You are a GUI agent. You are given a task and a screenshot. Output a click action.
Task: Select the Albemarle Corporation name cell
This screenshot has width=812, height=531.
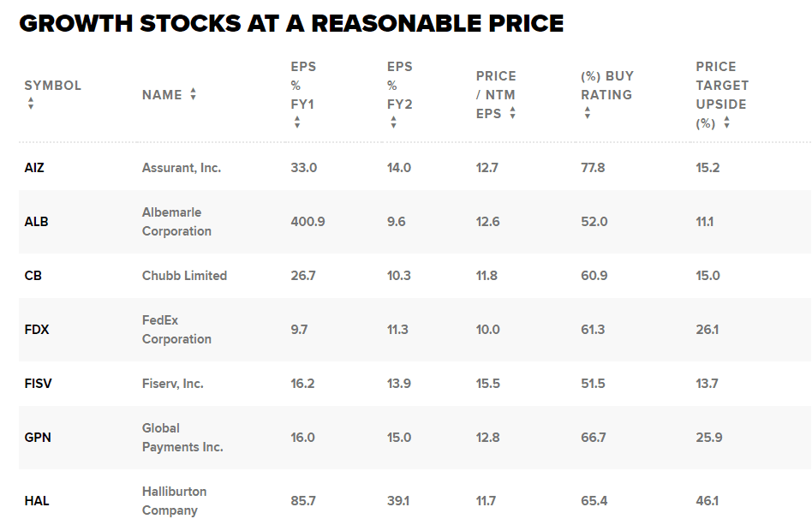pyautogui.click(x=176, y=222)
